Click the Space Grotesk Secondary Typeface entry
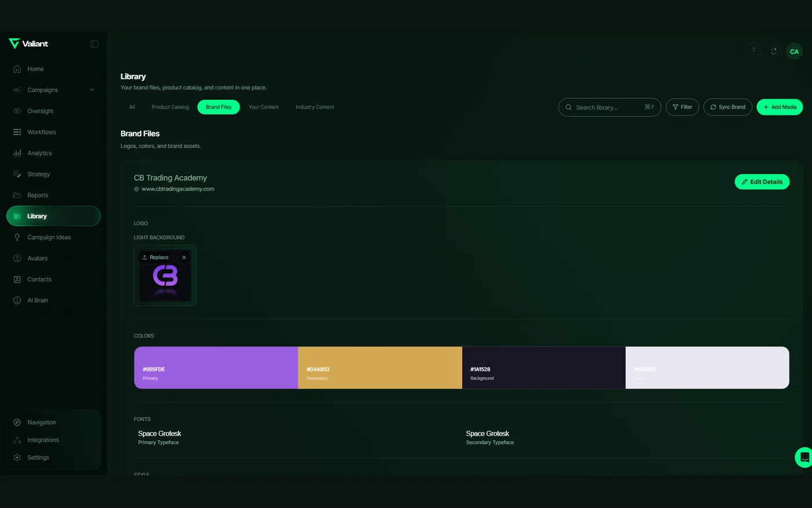The height and width of the screenshot is (508, 812). [490, 438]
